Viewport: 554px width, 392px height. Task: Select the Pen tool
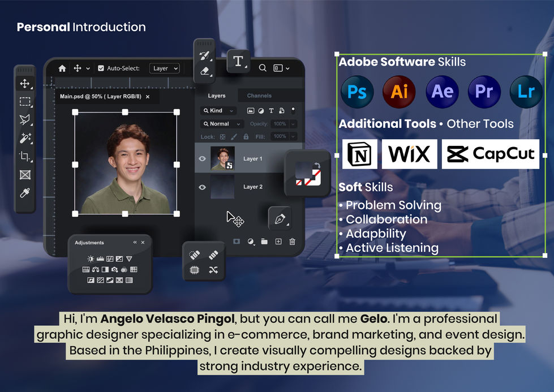[x=280, y=218]
